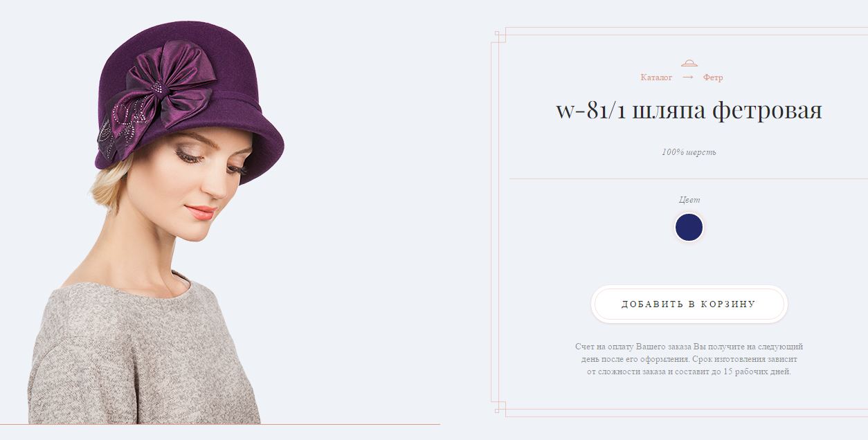Click the w-81/1 шляпа фетровая heading
The image size is (868, 440).
tap(689, 111)
